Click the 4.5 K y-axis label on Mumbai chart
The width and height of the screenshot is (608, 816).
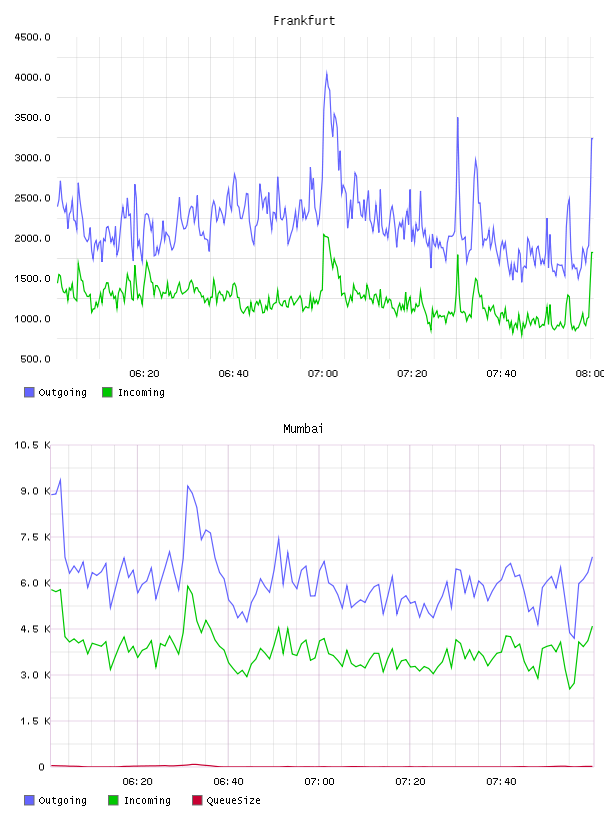point(35,629)
